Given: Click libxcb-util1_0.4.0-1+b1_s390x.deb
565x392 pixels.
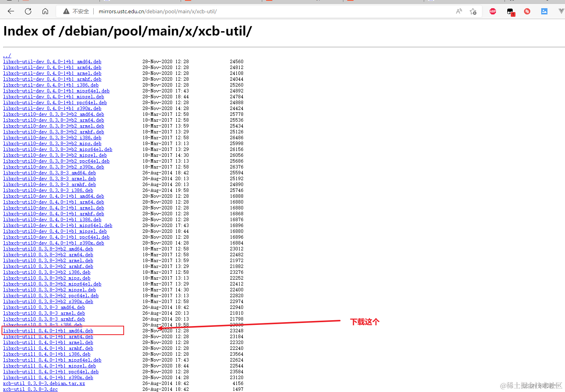Looking at the screenshot, I should tap(48, 378).
